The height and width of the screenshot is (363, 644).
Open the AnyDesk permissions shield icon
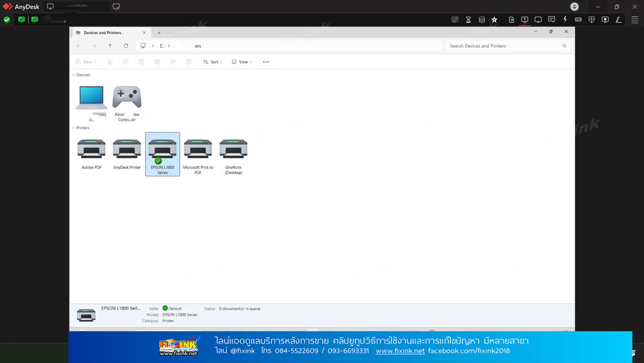coord(592,20)
